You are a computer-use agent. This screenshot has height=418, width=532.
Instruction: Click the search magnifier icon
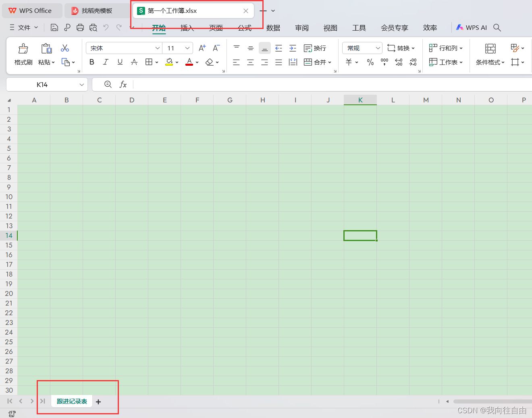pos(497,27)
